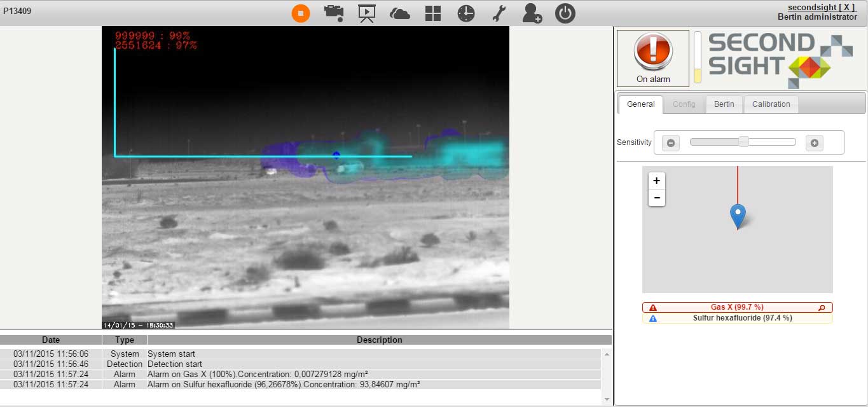Open the playback presentation screen icon
868x407 pixels.
367,13
